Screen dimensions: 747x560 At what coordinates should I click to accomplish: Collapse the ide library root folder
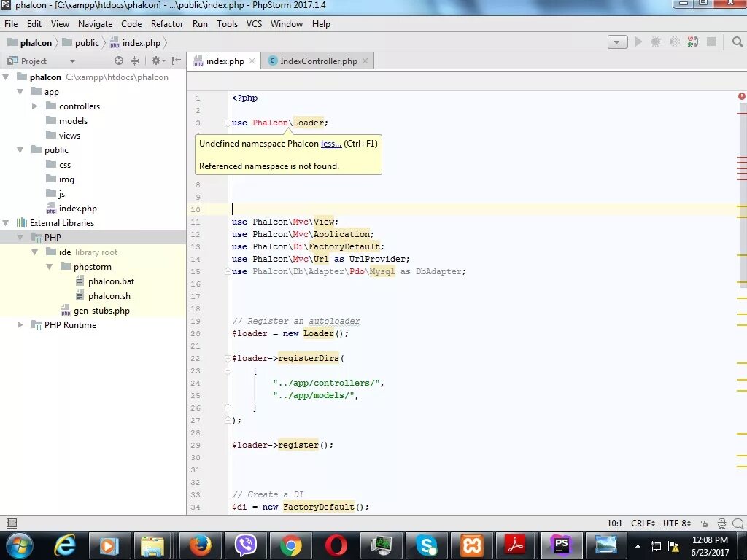tap(35, 252)
